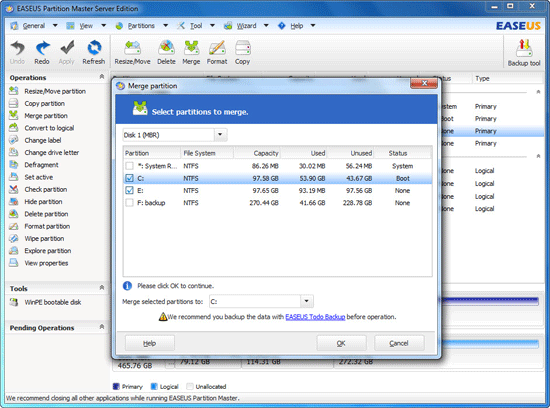Open the Backup tool icon
Screen dimensions: 550x408
point(524,48)
